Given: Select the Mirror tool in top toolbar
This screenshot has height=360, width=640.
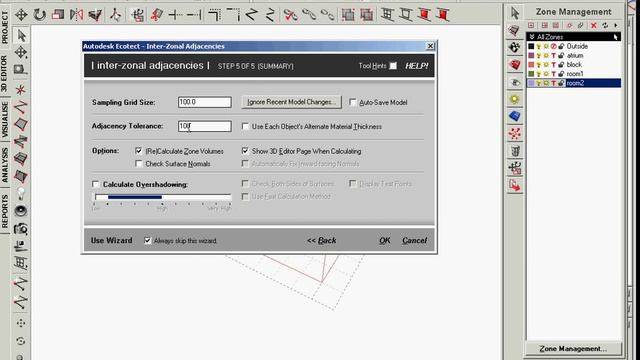Looking at the screenshot, I should point(76,15).
